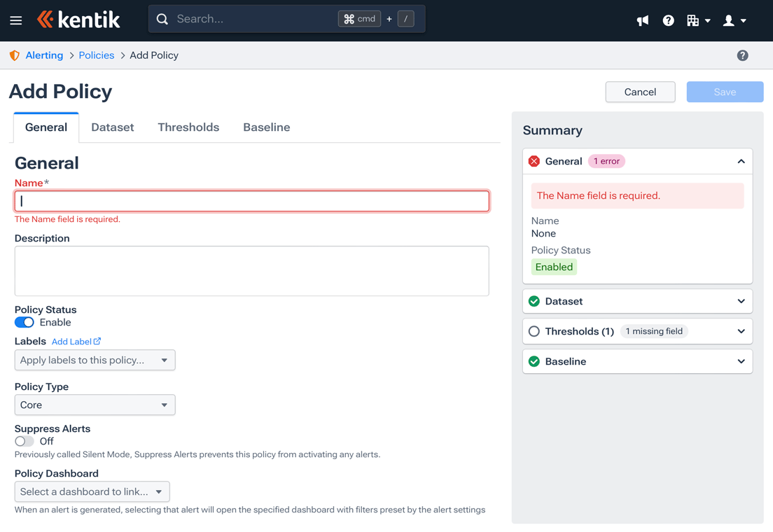Open the announcements megaphone icon
The height and width of the screenshot is (532, 773).
tap(642, 20)
